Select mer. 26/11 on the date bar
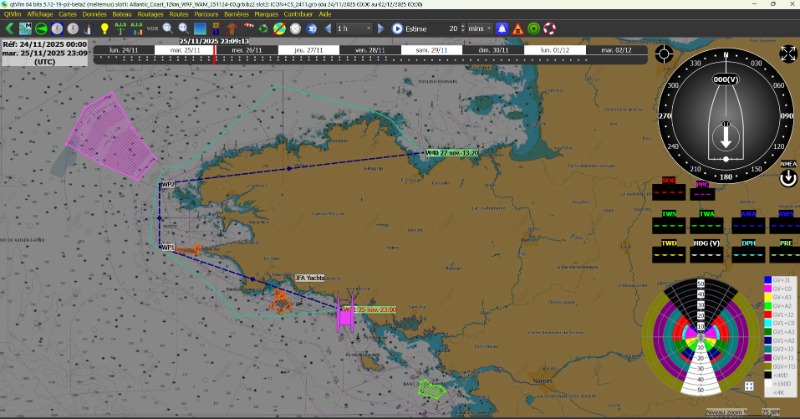The width and height of the screenshot is (800, 419). 246,48
